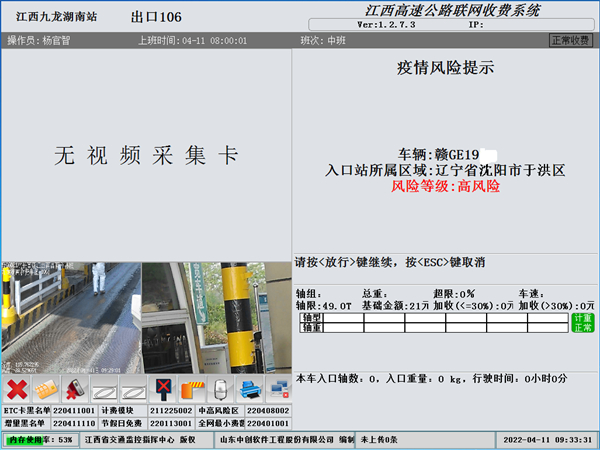The width and height of the screenshot is (600, 450).
Task: Click the alarm beacon light icon
Action: click(x=222, y=388)
